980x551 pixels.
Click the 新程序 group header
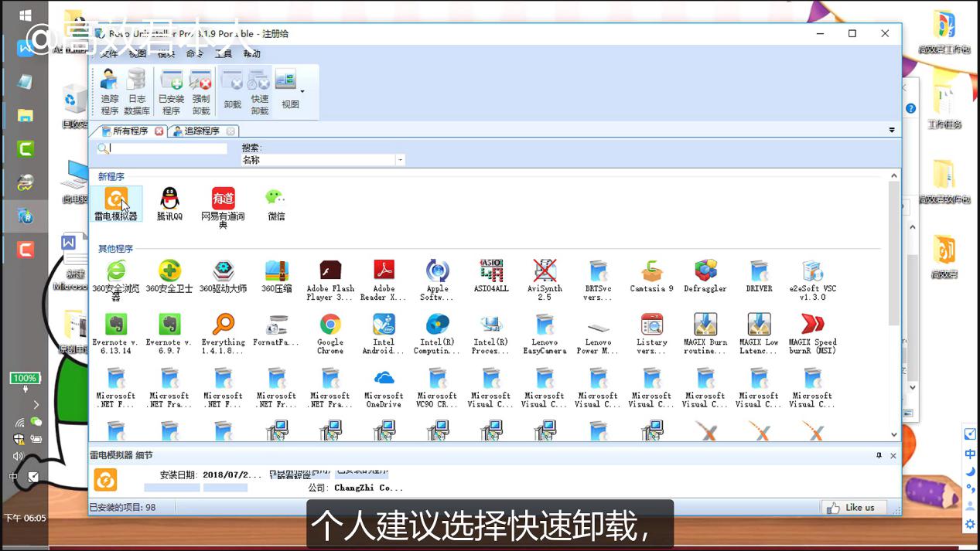(111, 177)
